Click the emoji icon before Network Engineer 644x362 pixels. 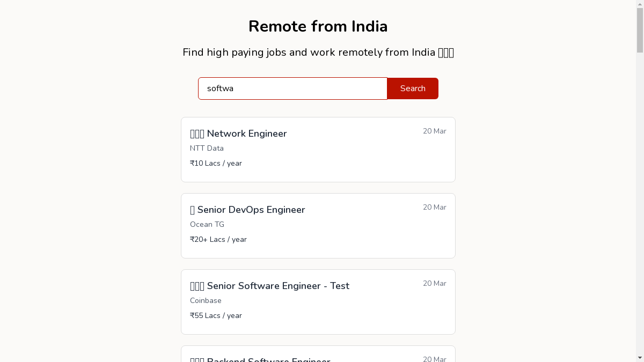click(x=197, y=134)
